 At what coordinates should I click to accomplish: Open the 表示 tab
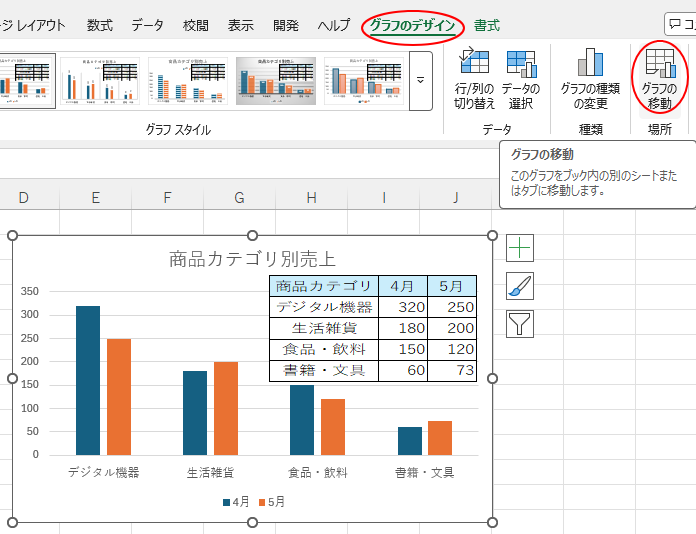click(x=241, y=25)
